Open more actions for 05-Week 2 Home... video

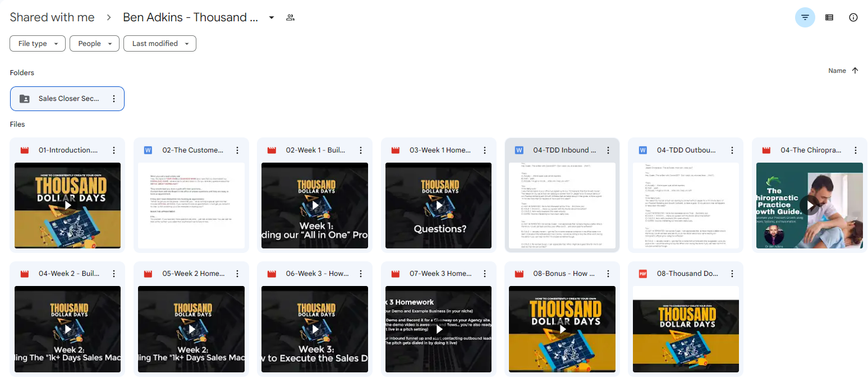(x=237, y=274)
